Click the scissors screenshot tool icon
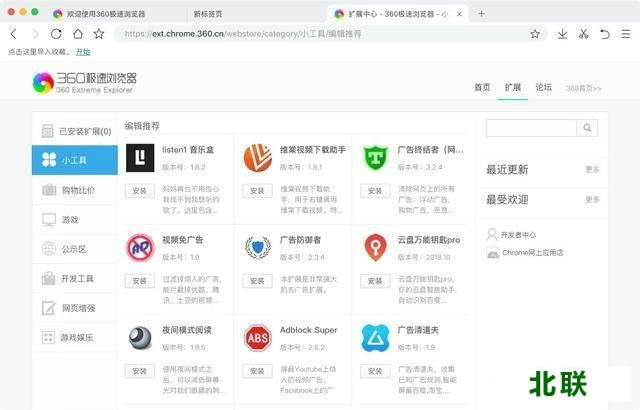The width and height of the screenshot is (640, 410). point(584,34)
